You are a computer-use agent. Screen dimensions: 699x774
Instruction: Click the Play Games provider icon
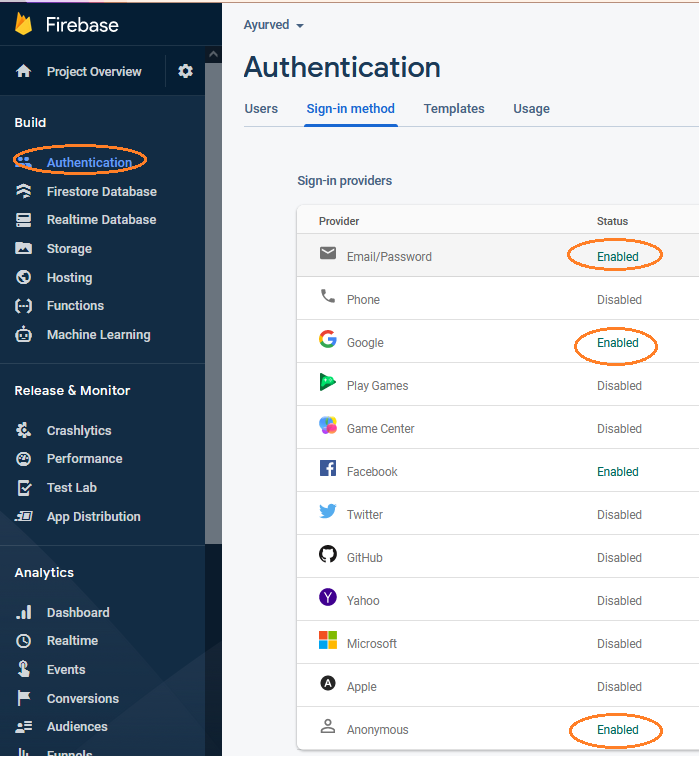[x=328, y=382]
